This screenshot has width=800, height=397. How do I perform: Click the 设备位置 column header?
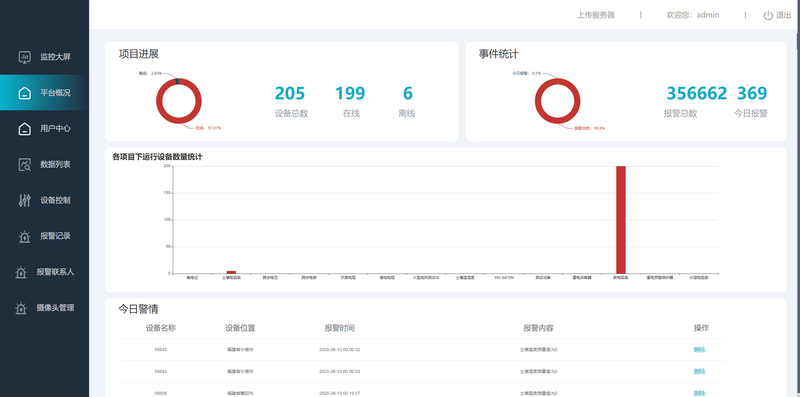[x=240, y=328]
